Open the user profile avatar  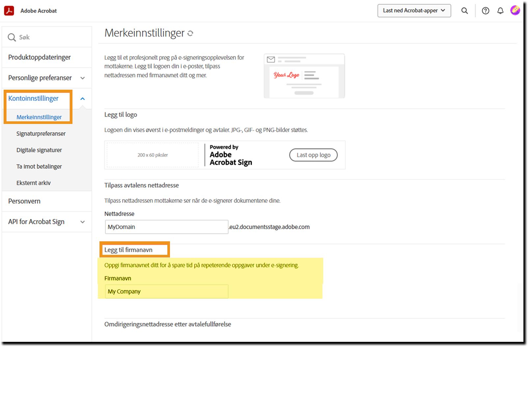click(x=515, y=11)
